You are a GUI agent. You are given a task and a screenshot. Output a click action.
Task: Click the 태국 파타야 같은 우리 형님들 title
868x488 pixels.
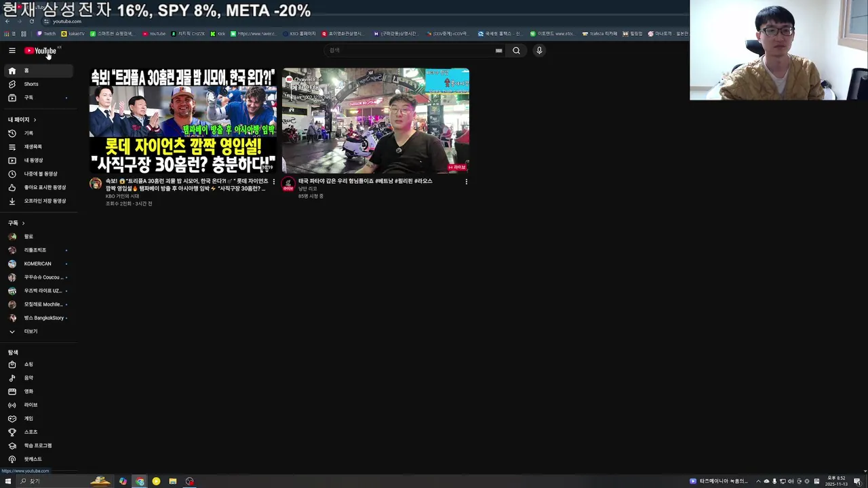tap(365, 181)
